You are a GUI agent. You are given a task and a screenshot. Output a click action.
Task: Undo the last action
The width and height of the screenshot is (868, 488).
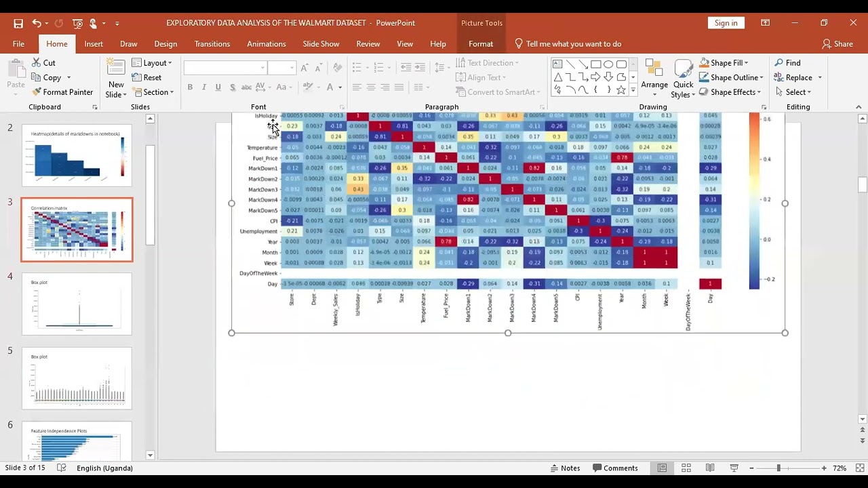[37, 23]
